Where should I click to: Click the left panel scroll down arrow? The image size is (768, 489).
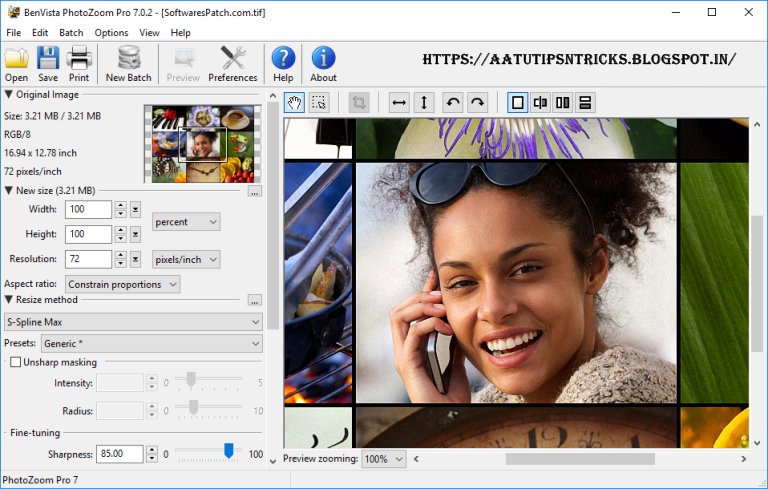[x=273, y=461]
